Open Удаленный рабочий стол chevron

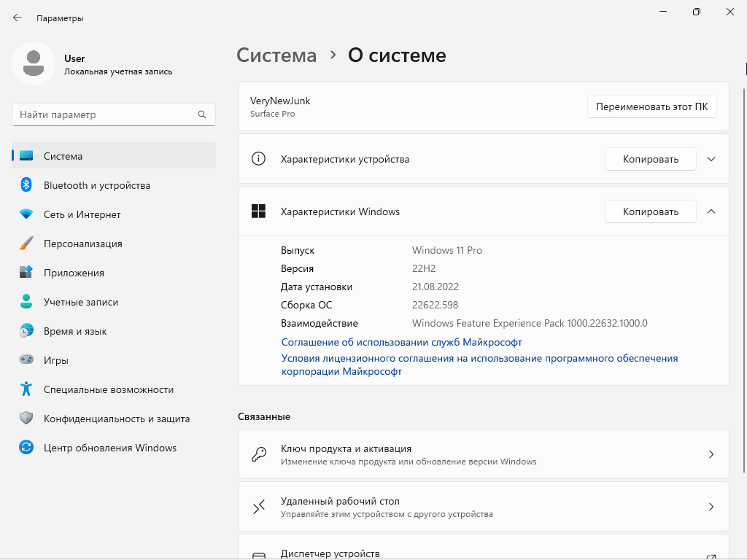click(711, 507)
